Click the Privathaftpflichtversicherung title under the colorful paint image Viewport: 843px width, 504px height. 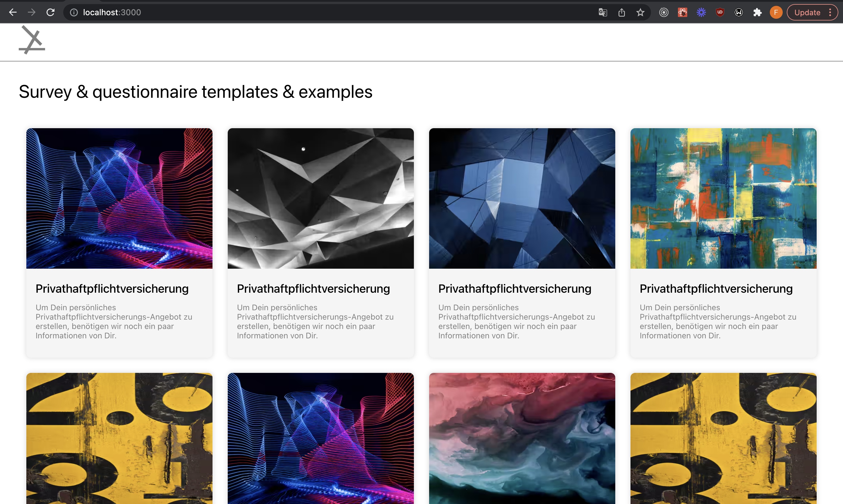(x=716, y=289)
